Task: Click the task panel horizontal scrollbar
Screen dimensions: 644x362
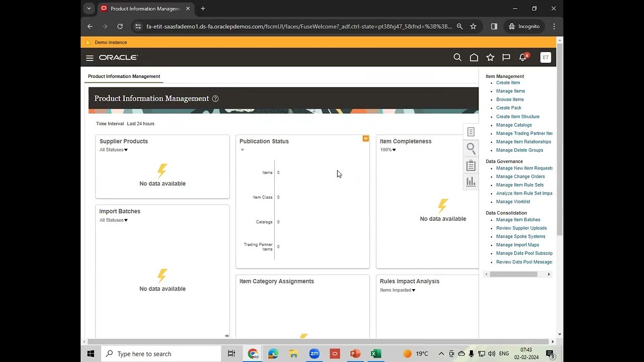Action: pos(514,274)
